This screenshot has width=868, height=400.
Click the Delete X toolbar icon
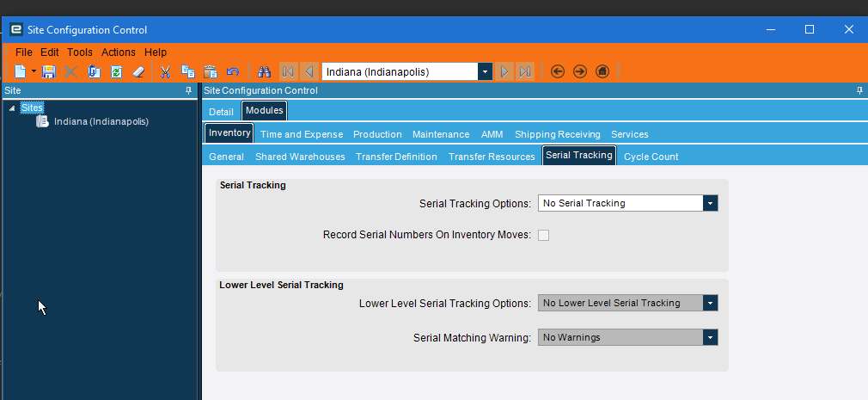(70, 71)
